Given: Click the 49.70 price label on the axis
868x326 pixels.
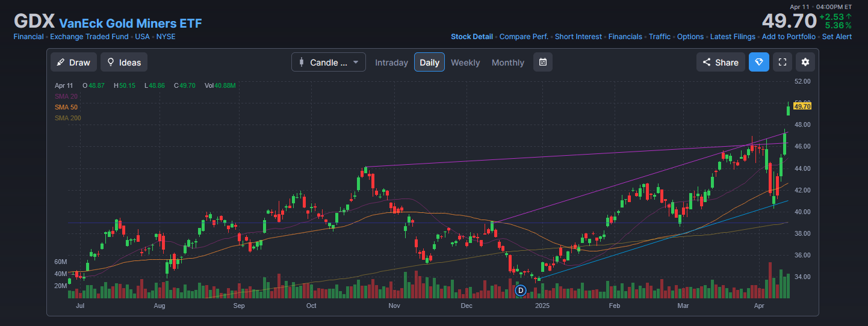Looking at the screenshot, I should (802, 106).
